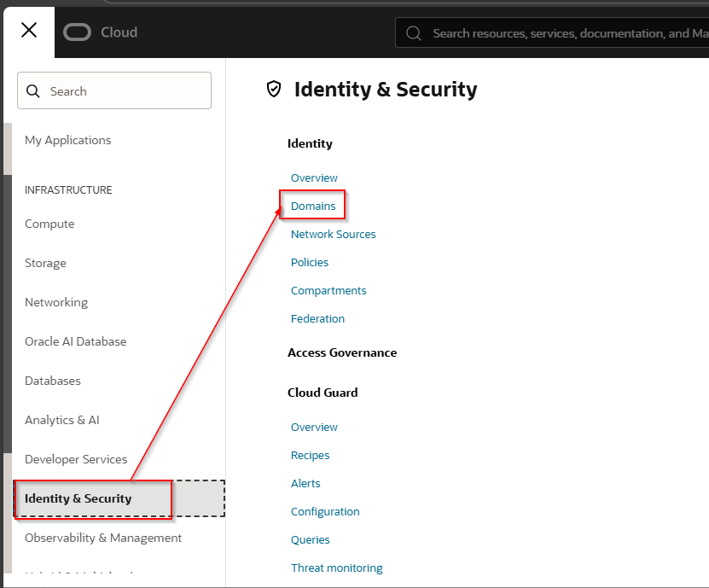This screenshot has height=588, width=709.
Task: Open Oracle AI Database category
Action: (x=75, y=341)
